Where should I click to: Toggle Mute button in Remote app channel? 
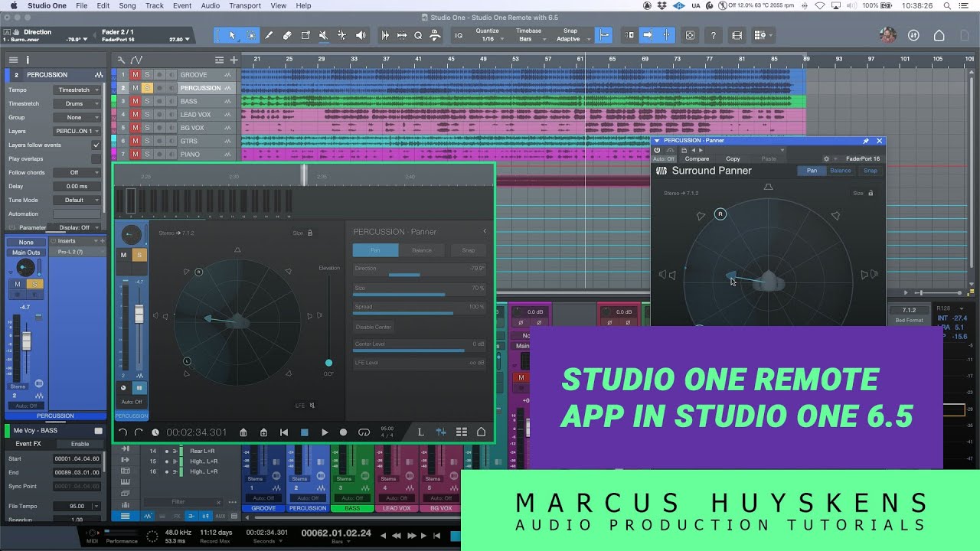pyautogui.click(x=123, y=255)
